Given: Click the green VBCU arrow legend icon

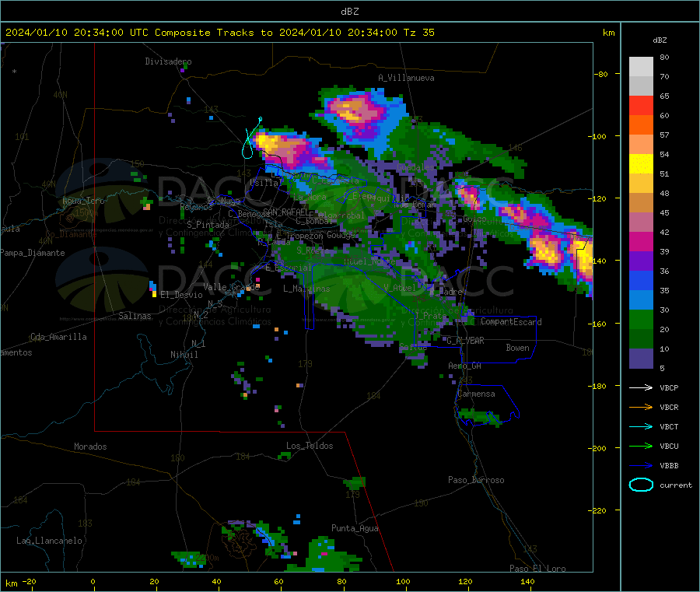Looking at the screenshot, I should pyautogui.click(x=641, y=446).
